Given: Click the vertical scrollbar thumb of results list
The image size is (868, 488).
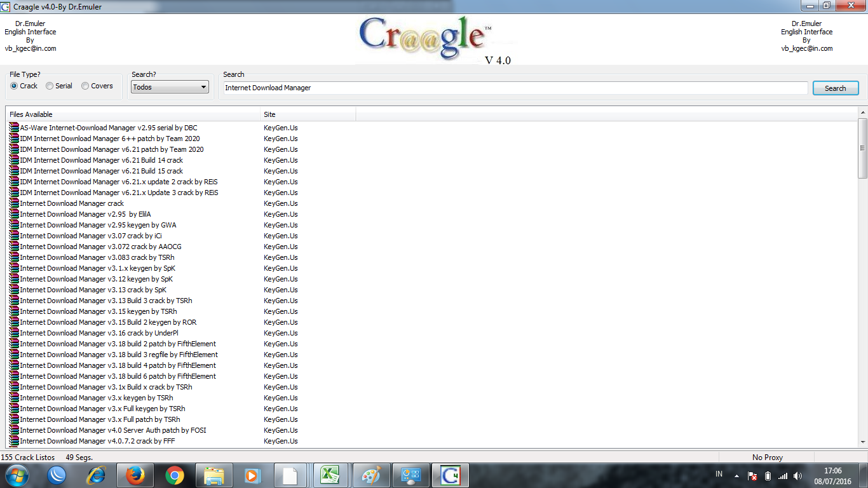Looking at the screenshot, I should [862, 148].
